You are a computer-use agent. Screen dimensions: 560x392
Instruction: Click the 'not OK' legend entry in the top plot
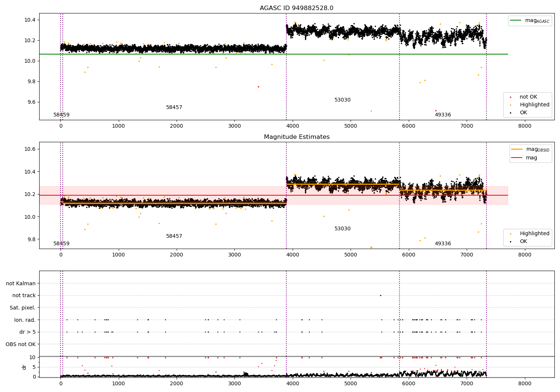[x=528, y=97]
